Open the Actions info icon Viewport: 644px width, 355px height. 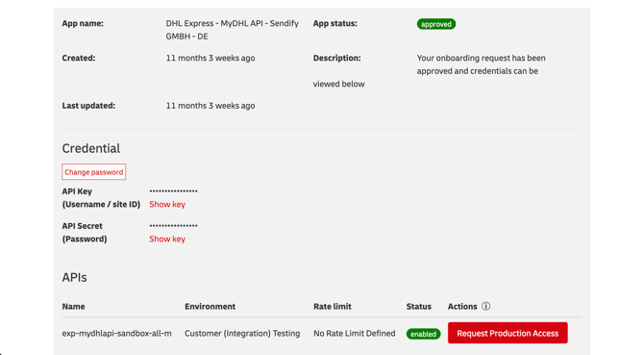[x=485, y=306]
